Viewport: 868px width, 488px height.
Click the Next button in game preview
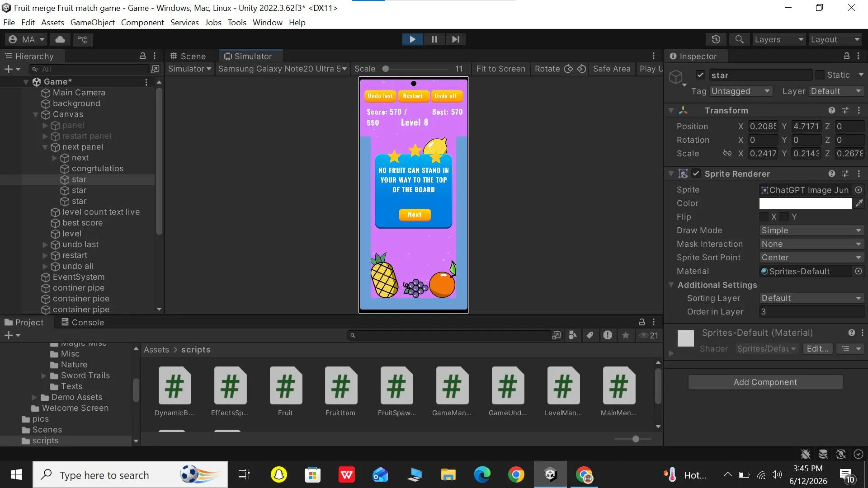[414, 215]
